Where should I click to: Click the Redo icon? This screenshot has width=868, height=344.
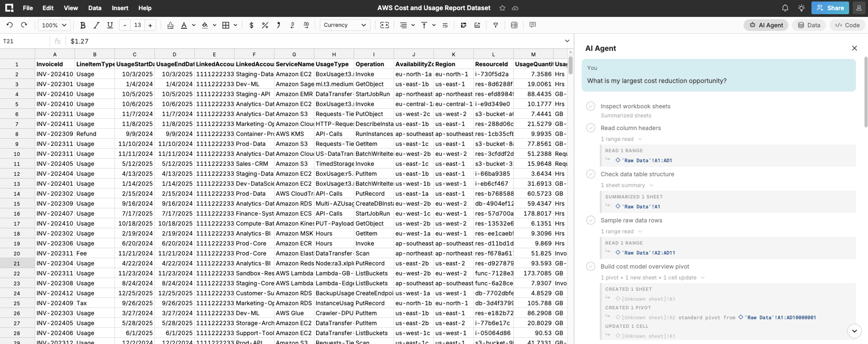(24, 25)
